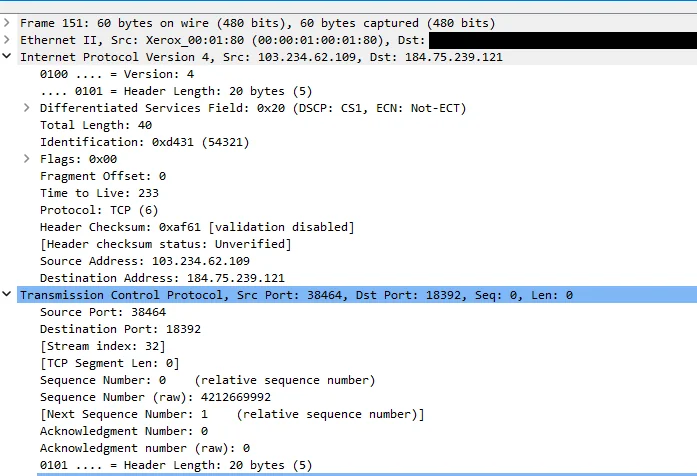Select the Identification: 0xd431 row
The height and width of the screenshot is (476, 697).
tap(357, 142)
